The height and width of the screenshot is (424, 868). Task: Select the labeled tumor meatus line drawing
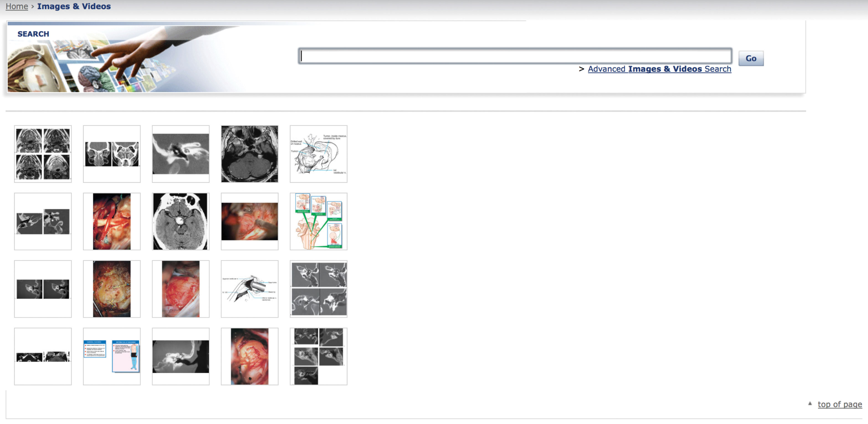coord(318,154)
